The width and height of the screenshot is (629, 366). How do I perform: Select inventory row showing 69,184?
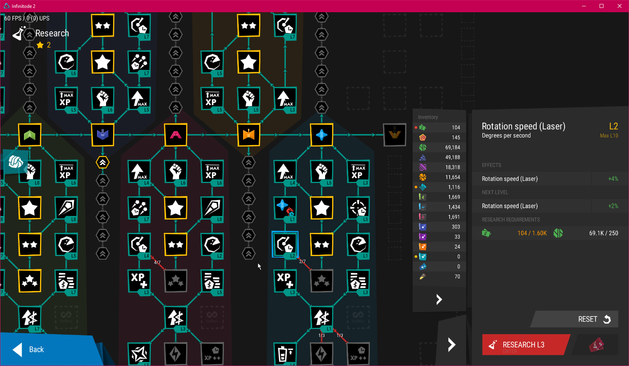[x=439, y=147]
